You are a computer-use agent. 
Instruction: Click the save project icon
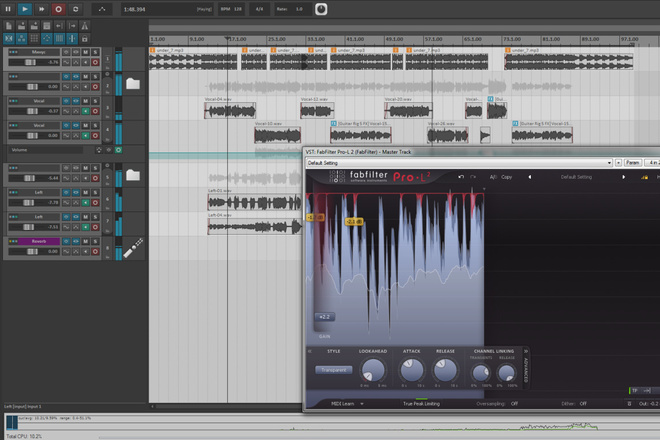coord(34,26)
